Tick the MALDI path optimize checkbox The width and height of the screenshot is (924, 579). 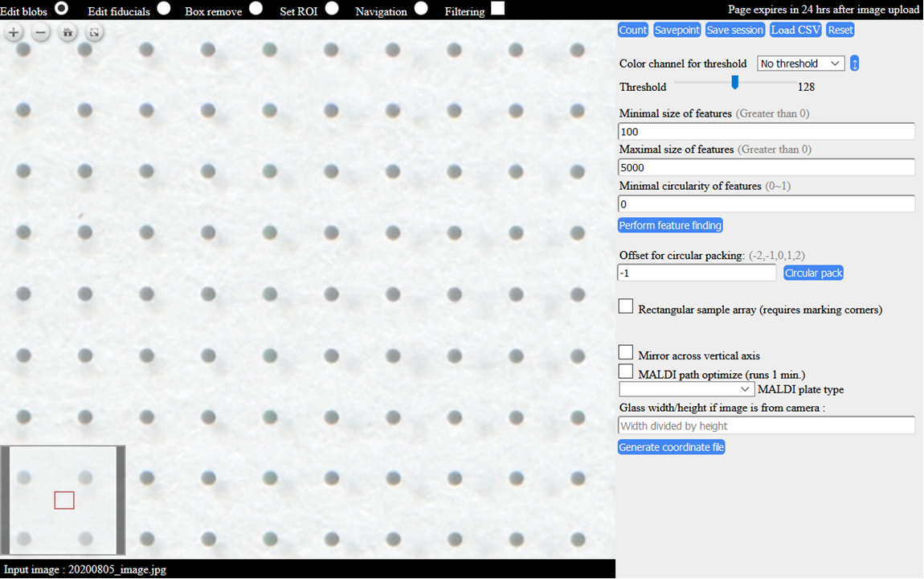tap(626, 372)
